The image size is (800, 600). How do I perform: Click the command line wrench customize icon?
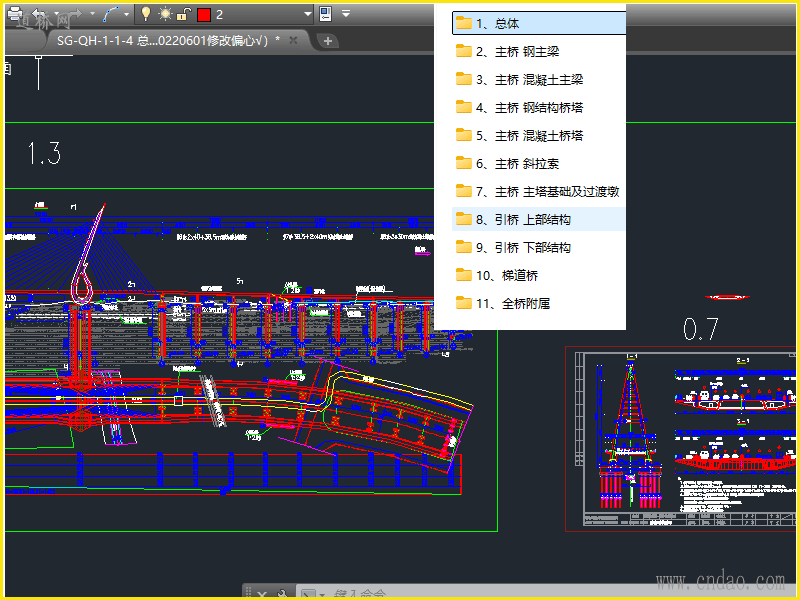[x=282, y=594]
